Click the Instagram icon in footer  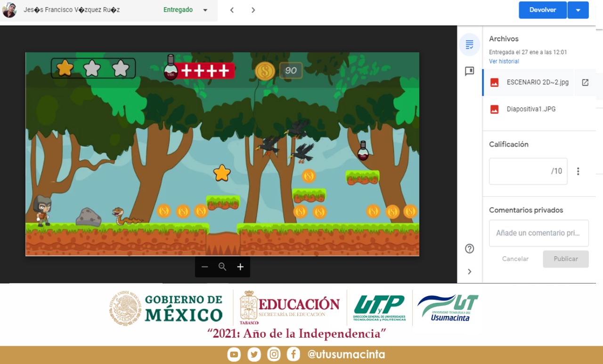coord(274,355)
